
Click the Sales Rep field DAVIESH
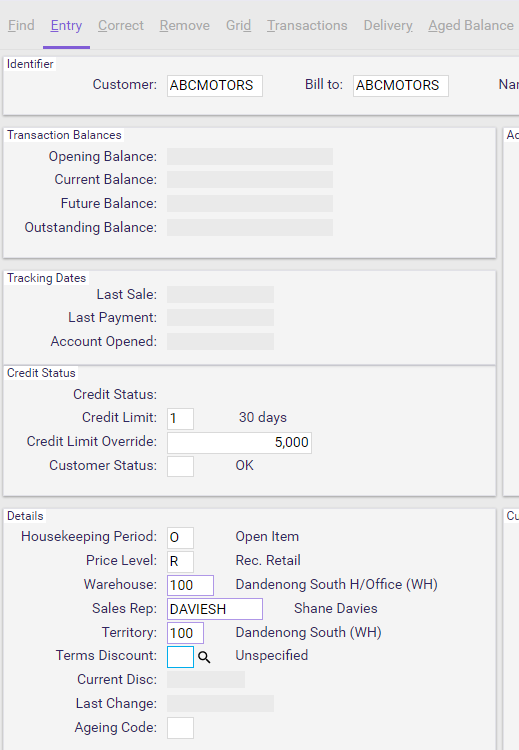(215, 609)
